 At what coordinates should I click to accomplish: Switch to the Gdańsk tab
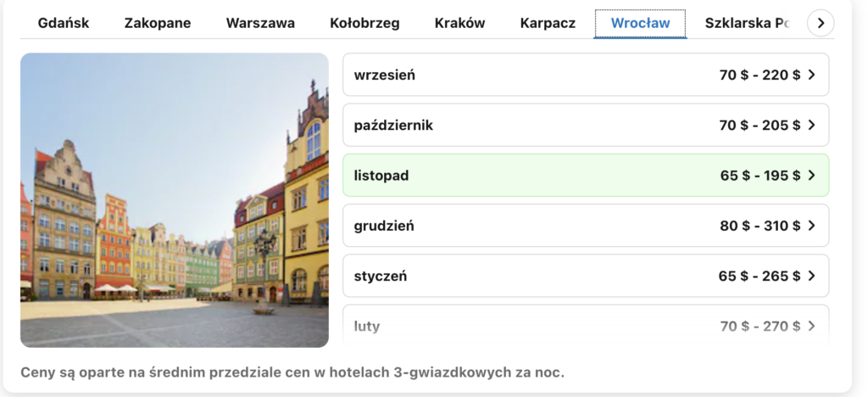coord(64,24)
